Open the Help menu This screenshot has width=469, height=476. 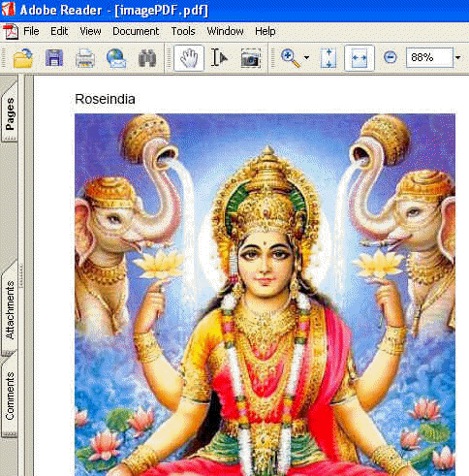266,31
